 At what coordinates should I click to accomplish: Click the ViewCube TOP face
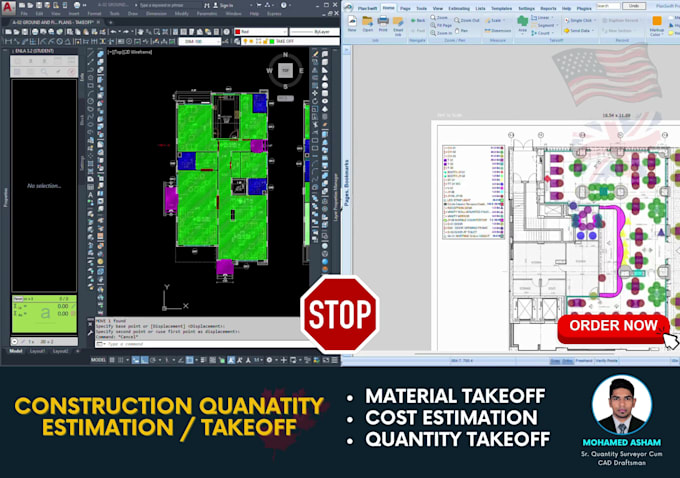click(285, 70)
